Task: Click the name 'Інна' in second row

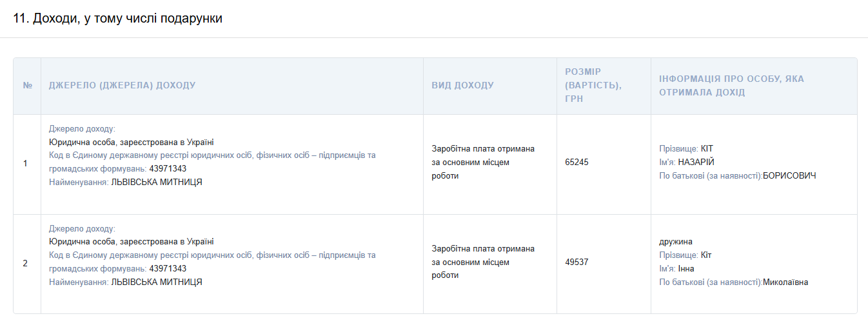Action: (686, 269)
